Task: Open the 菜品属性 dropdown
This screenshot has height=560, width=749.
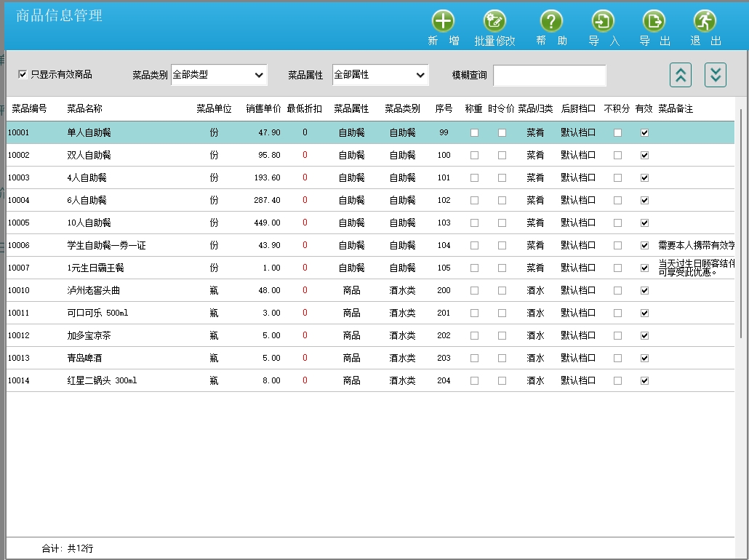Action: coord(380,75)
